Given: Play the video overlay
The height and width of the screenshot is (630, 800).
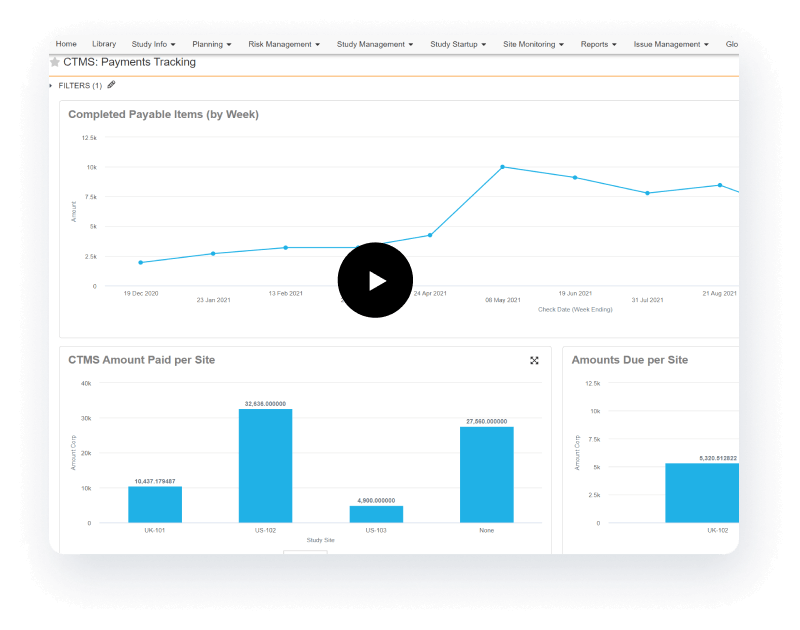Looking at the screenshot, I should [375, 281].
